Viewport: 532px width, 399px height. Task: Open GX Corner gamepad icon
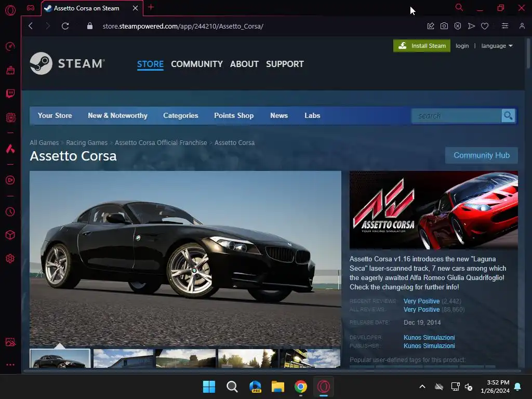[x=31, y=8]
